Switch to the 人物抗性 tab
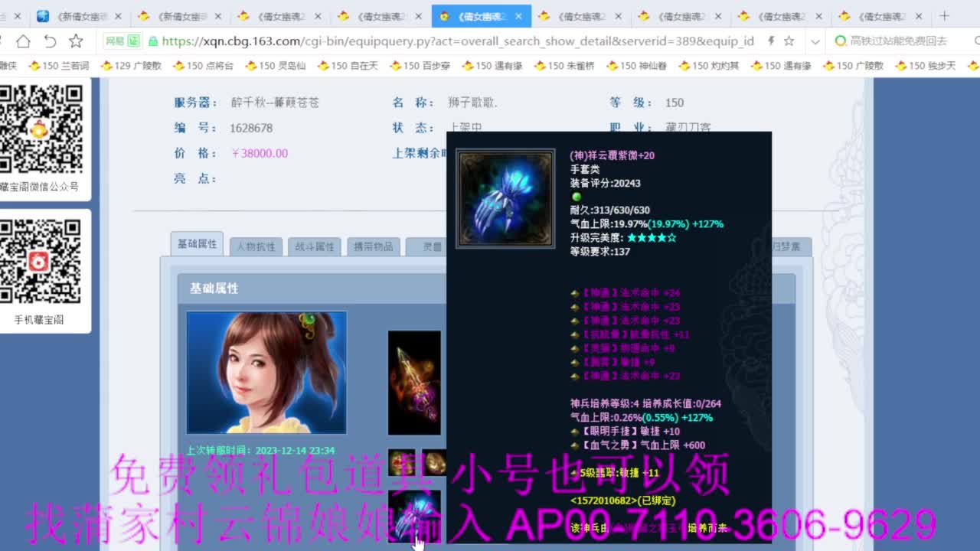This screenshot has height=551, width=980. (x=256, y=246)
